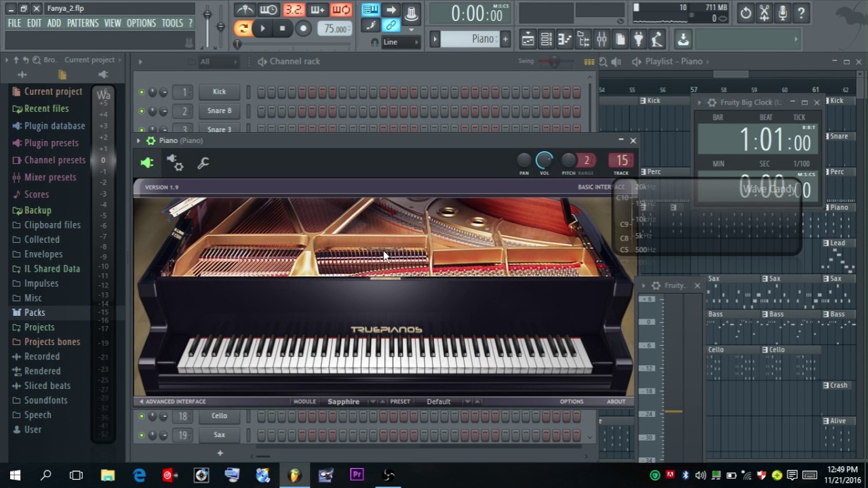Open step sequencer graph editor icon

589,62
